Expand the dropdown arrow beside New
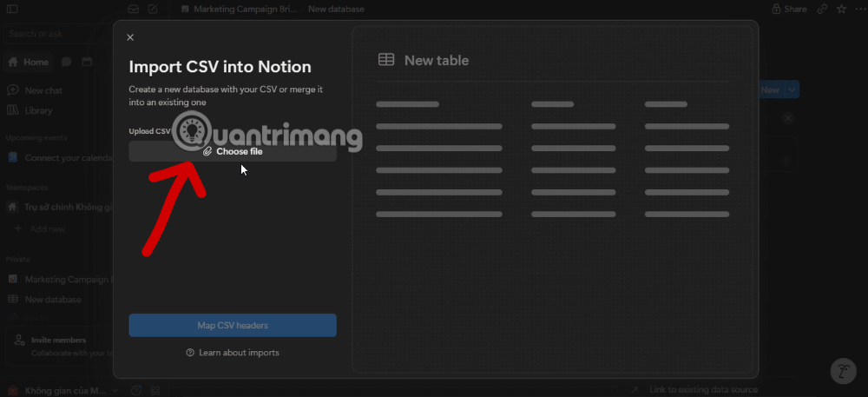The height and width of the screenshot is (397, 868). [x=792, y=89]
